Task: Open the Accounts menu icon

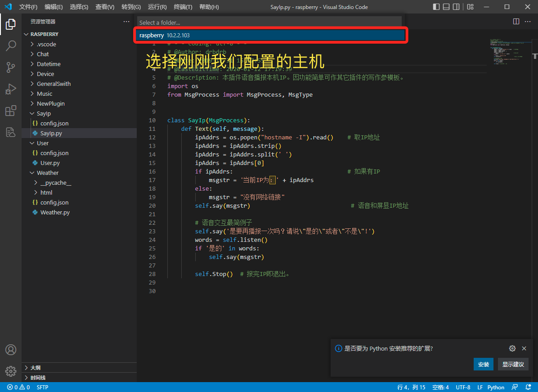Action: (11, 349)
